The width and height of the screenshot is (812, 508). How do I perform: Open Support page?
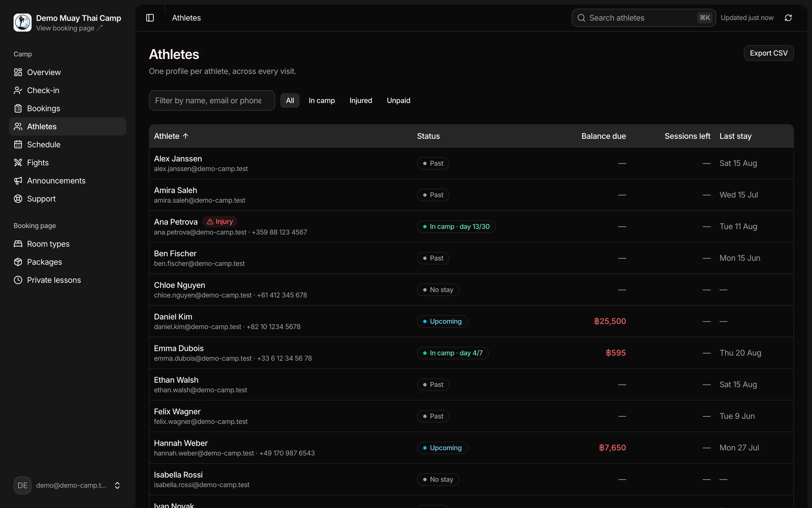(68, 199)
